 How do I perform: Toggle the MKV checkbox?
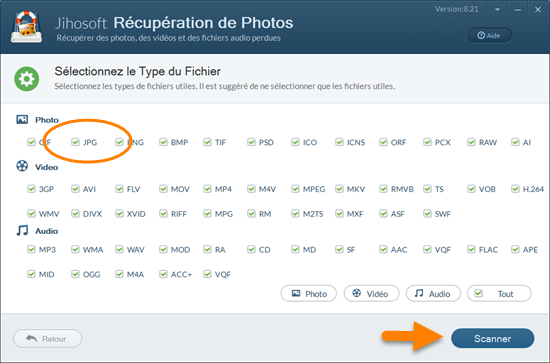coord(340,189)
